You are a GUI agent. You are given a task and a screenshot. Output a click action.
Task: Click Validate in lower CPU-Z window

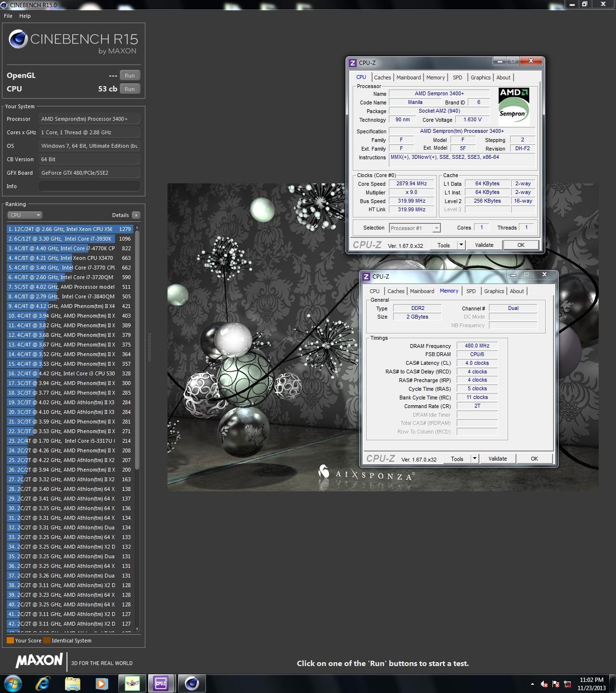498,459
